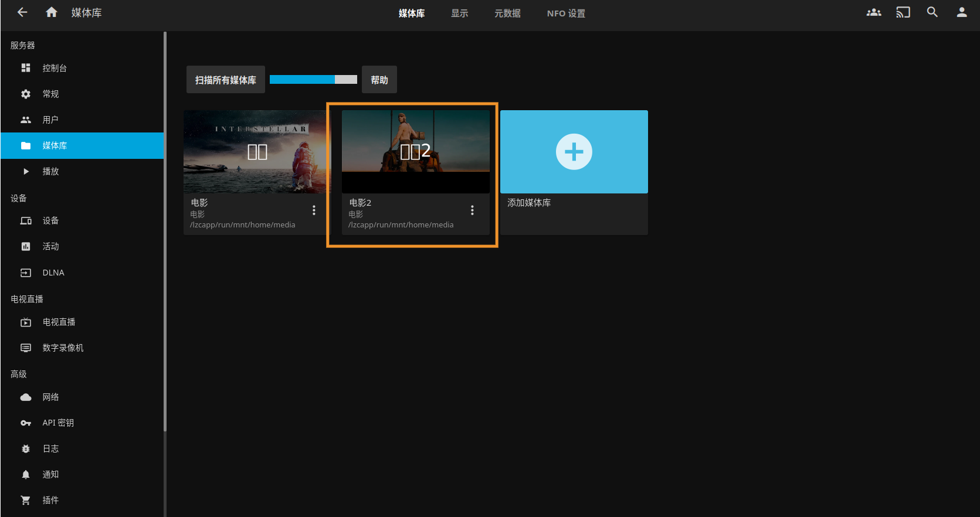
Task: Open three-dot menu for 电影 library
Action: coord(314,210)
